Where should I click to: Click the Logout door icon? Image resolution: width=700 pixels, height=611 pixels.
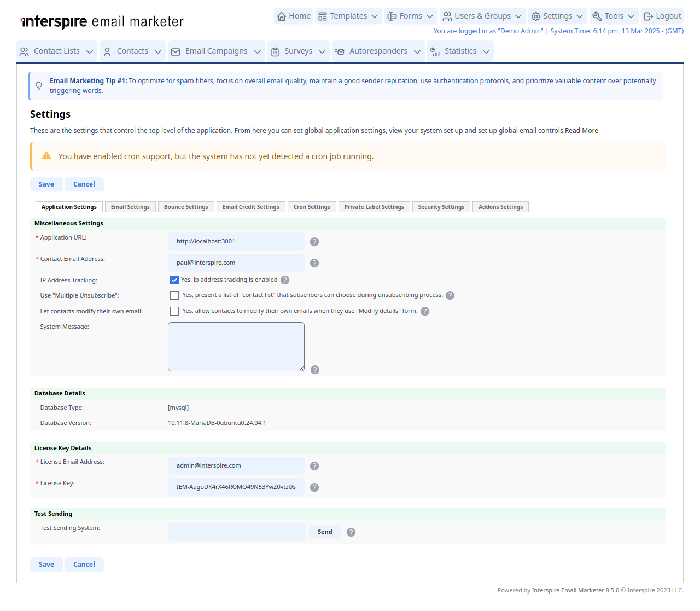click(x=649, y=16)
